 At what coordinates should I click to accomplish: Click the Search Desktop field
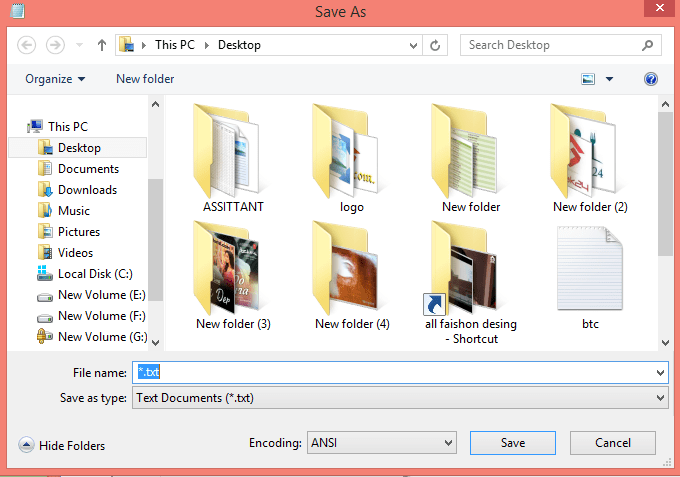[560, 45]
